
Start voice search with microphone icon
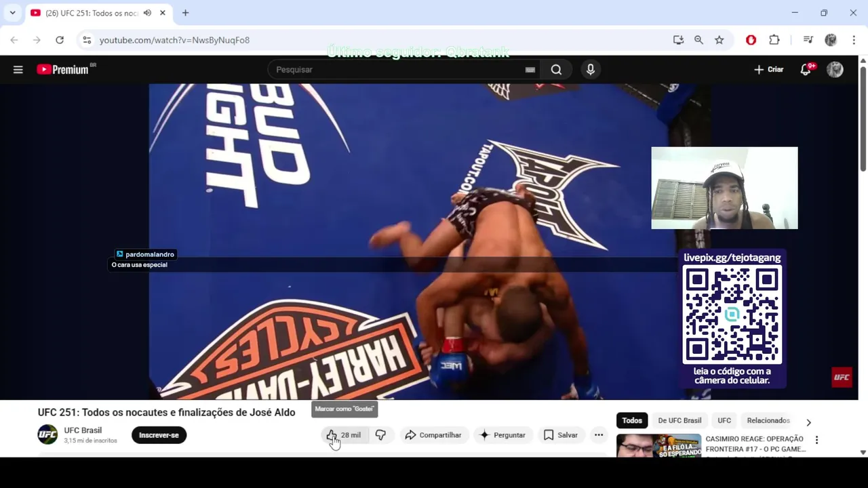tap(591, 69)
